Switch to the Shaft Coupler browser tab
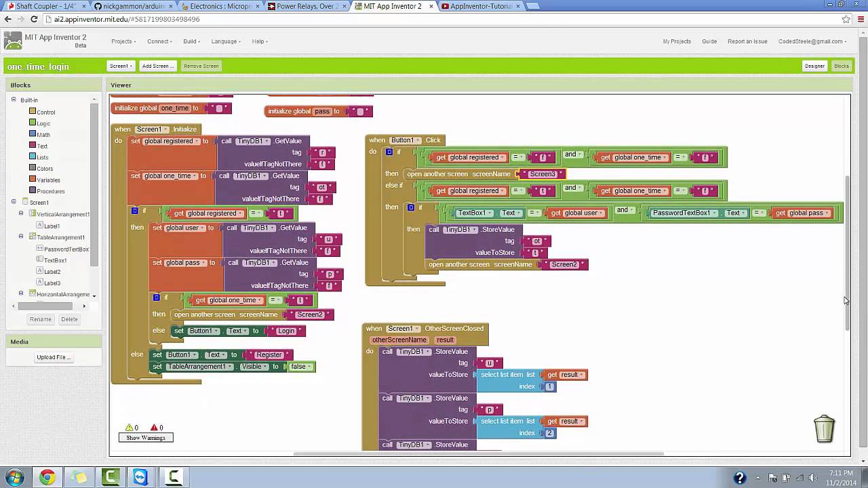The width and height of the screenshot is (868, 488). point(45,6)
